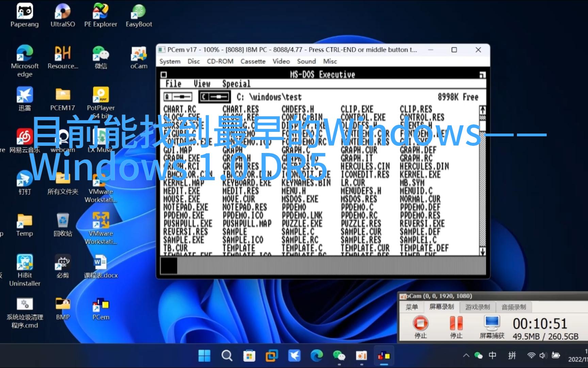Viewport: 588px width, 368px height.
Task: Maximize the PCem window
Action: click(454, 50)
